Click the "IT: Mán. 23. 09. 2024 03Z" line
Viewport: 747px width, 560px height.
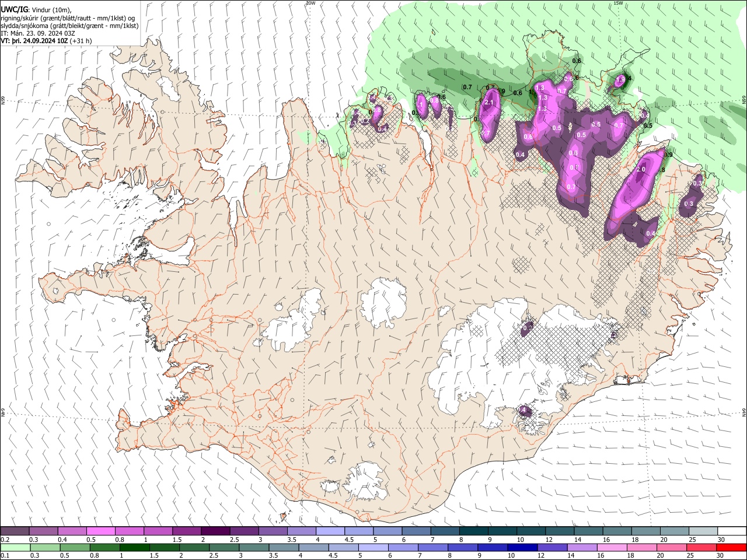click(37, 33)
